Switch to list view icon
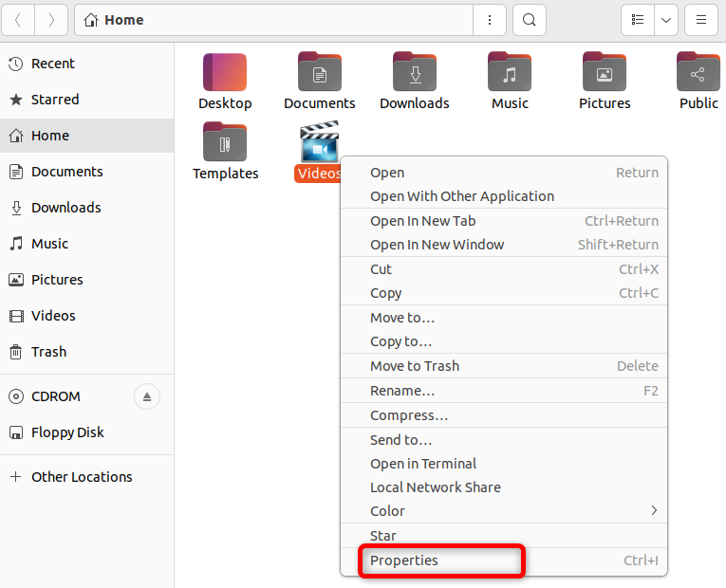This screenshot has width=726, height=588. (x=638, y=20)
